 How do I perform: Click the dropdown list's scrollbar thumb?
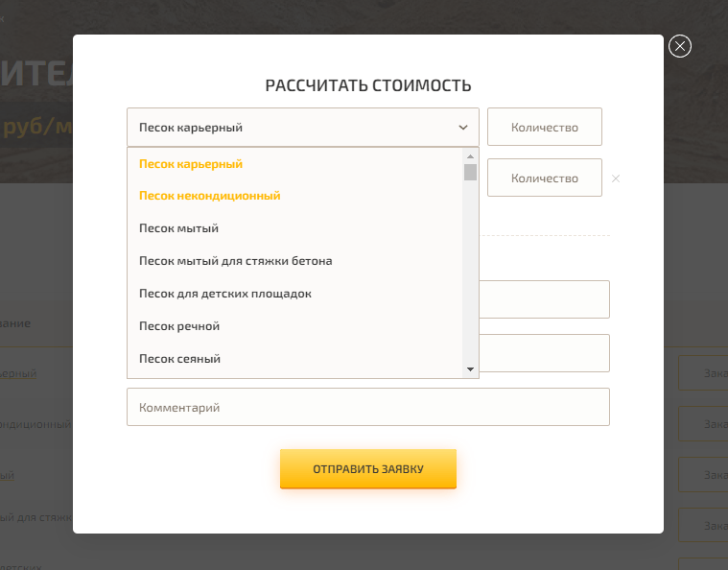click(470, 172)
